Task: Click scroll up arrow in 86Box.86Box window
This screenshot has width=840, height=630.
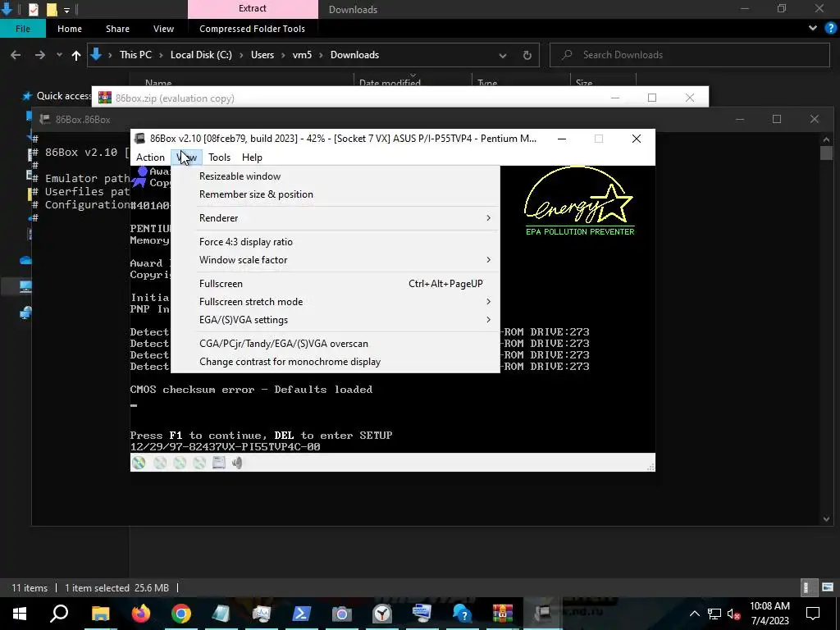Action: [826, 139]
